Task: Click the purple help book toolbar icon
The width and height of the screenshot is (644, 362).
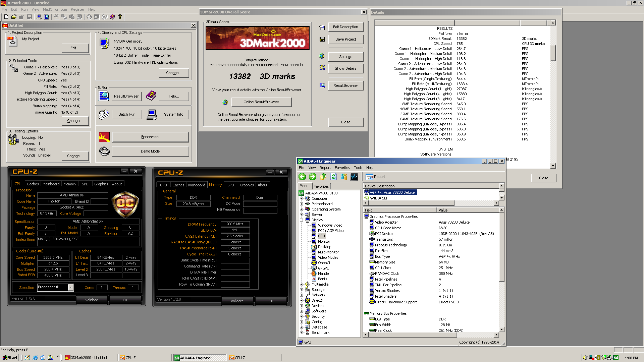Action: [112, 17]
